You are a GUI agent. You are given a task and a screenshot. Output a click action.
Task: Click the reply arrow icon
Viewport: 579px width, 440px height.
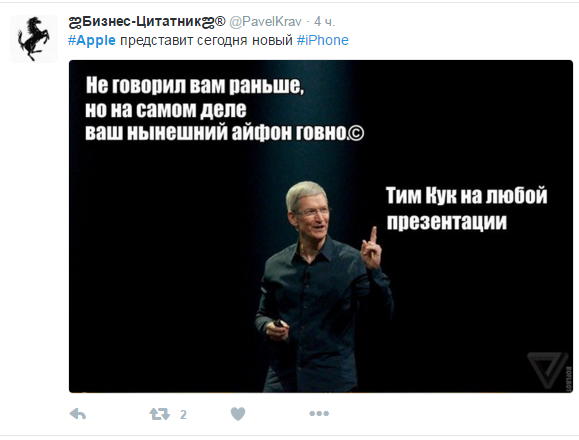(x=78, y=414)
